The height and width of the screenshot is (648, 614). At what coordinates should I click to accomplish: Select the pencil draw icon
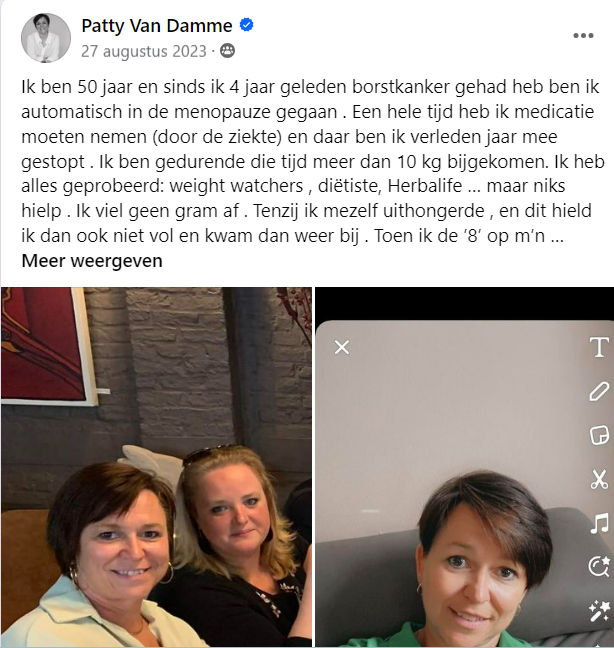[x=599, y=391]
